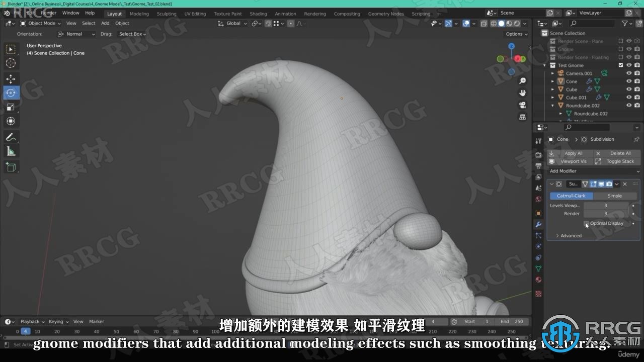Toggle snapping magnet
This screenshot has width=644, height=362.
click(x=268, y=24)
